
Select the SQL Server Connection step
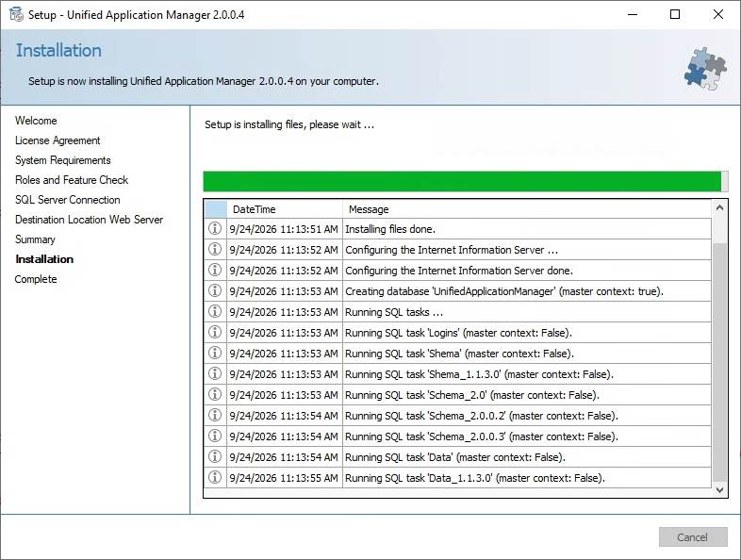point(68,200)
